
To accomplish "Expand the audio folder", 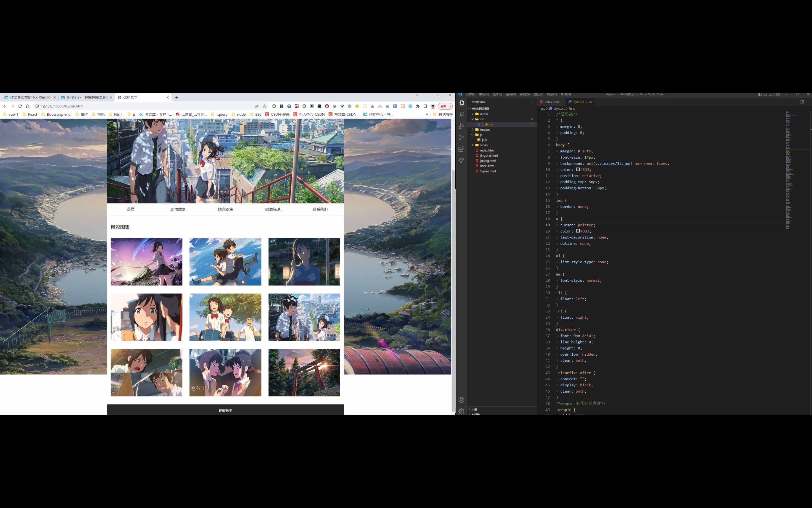I will coord(502,114).
